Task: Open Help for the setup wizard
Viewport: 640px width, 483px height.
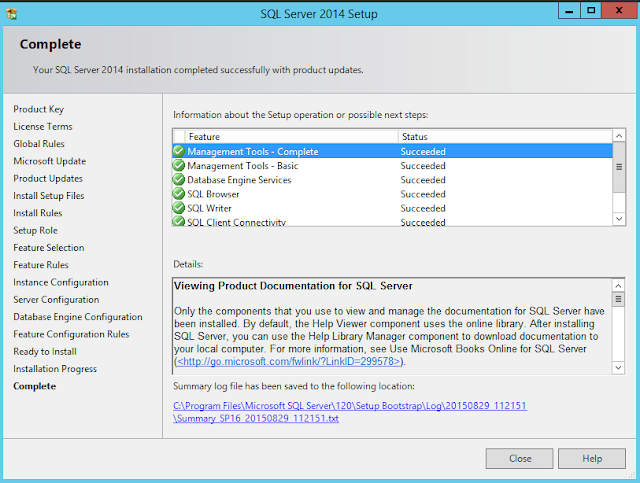Action: [x=592, y=459]
